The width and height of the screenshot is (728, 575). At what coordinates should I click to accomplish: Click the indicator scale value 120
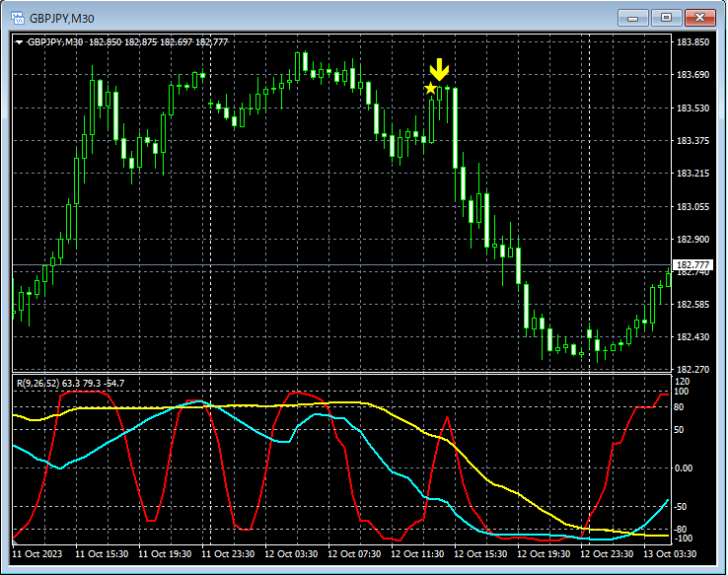pyautogui.click(x=682, y=382)
